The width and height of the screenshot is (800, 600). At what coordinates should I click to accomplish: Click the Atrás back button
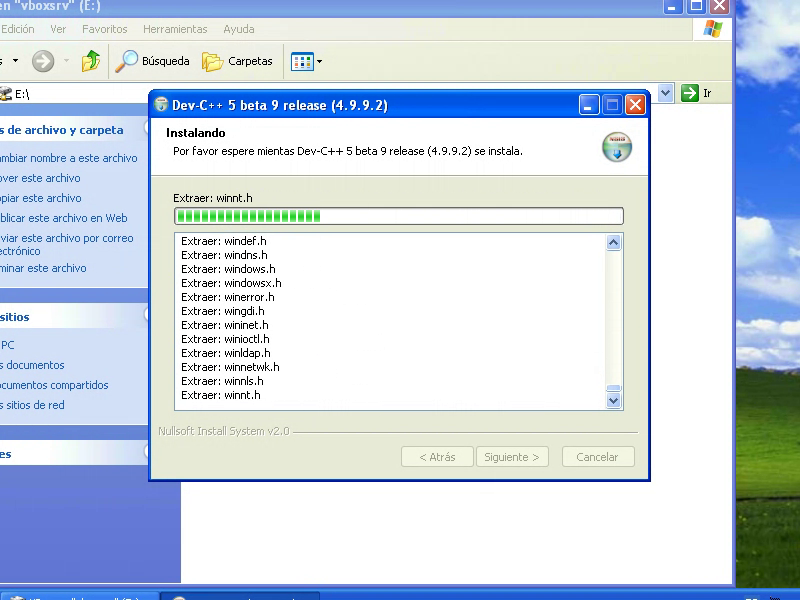[437, 457]
